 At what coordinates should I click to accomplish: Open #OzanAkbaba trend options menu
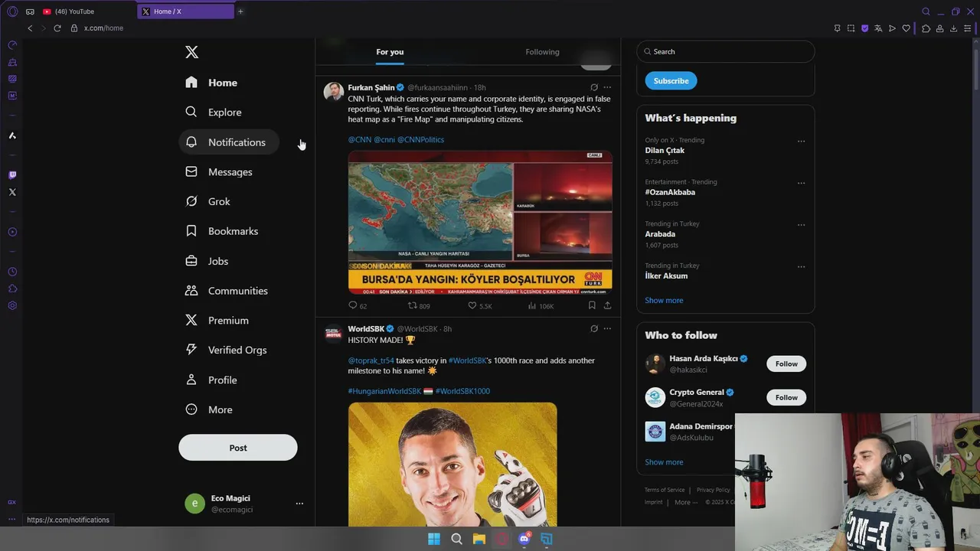[x=801, y=183]
